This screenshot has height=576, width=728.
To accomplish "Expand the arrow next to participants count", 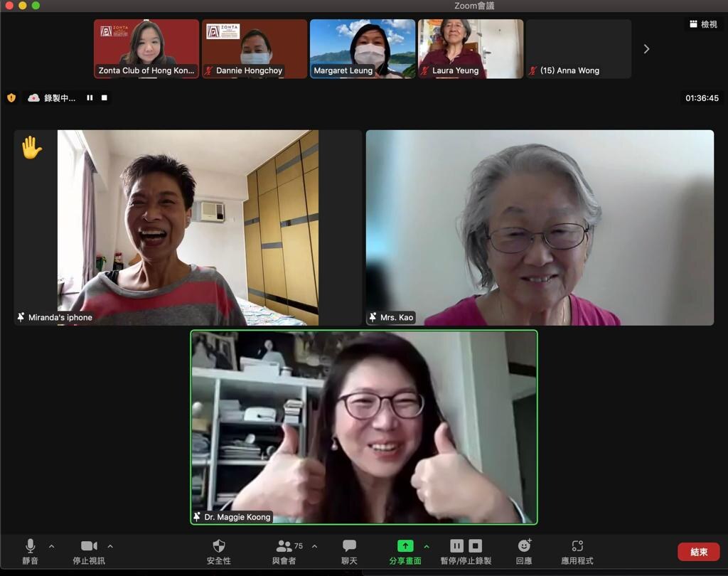I will pyautogui.click(x=314, y=546).
